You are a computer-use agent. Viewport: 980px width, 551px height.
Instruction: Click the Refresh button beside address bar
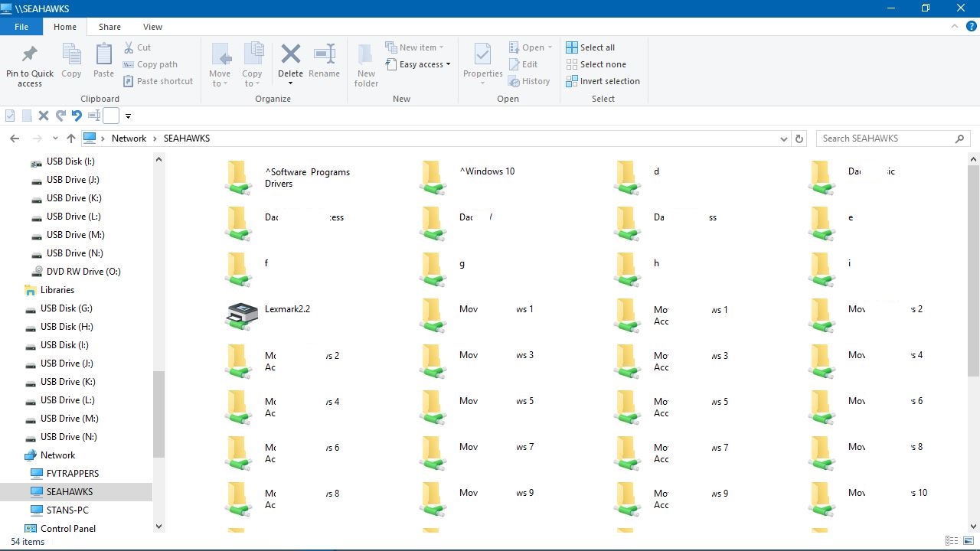coord(799,139)
